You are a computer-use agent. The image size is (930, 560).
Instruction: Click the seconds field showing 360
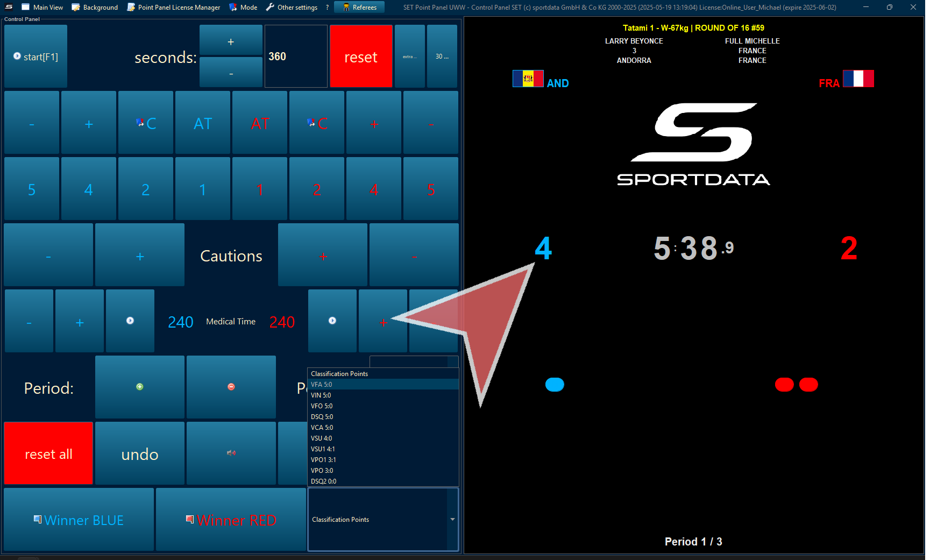(x=296, y=56)
